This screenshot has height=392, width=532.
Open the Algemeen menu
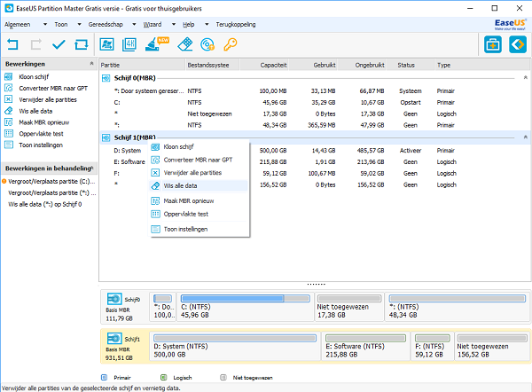(18, 25)
